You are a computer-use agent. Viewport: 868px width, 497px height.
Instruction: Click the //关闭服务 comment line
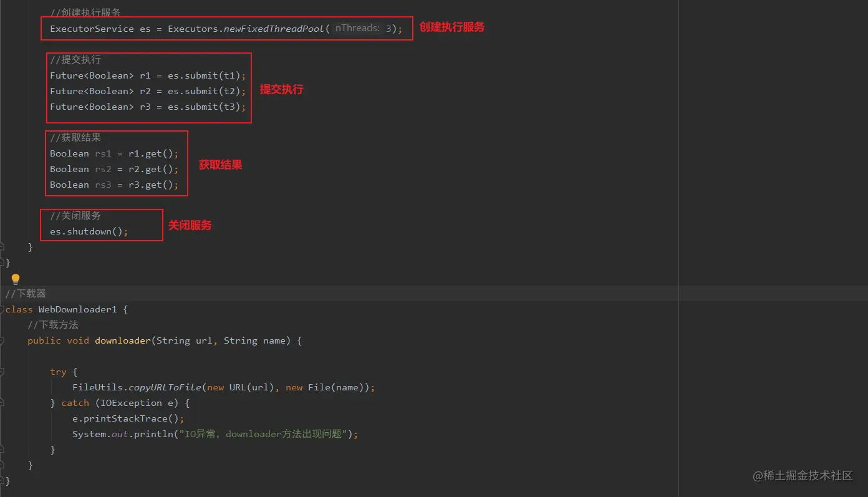(x=75, y=216)
